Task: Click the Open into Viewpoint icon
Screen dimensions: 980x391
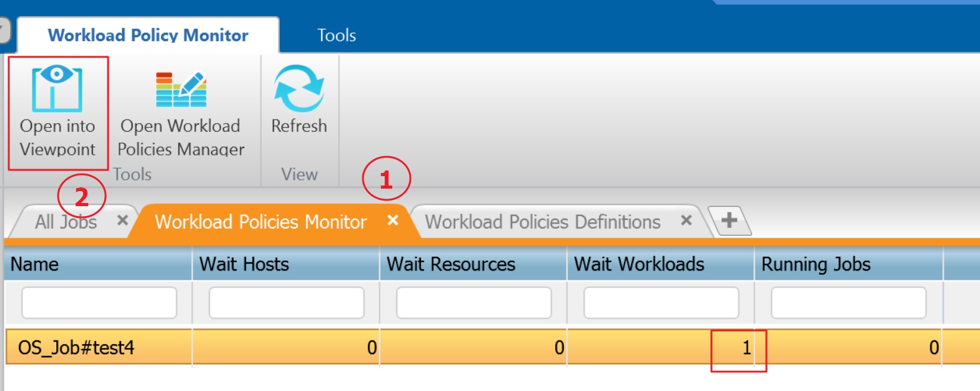Action: pos(57,89)
